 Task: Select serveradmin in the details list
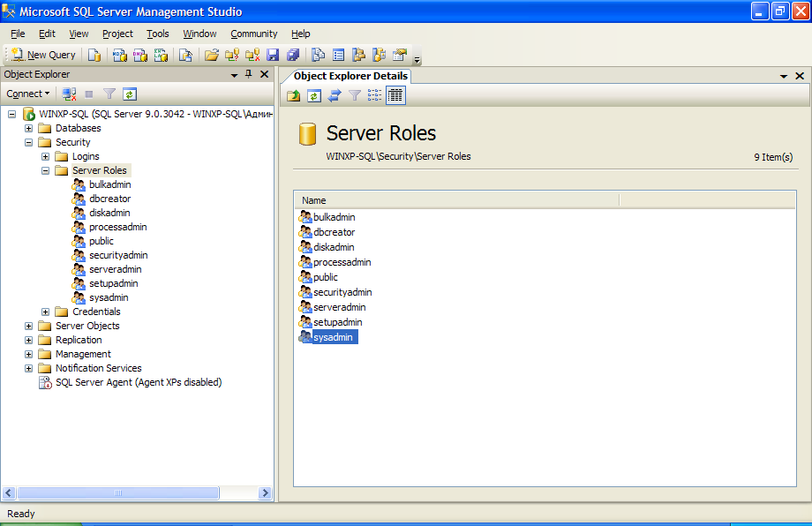click(339, 307)
